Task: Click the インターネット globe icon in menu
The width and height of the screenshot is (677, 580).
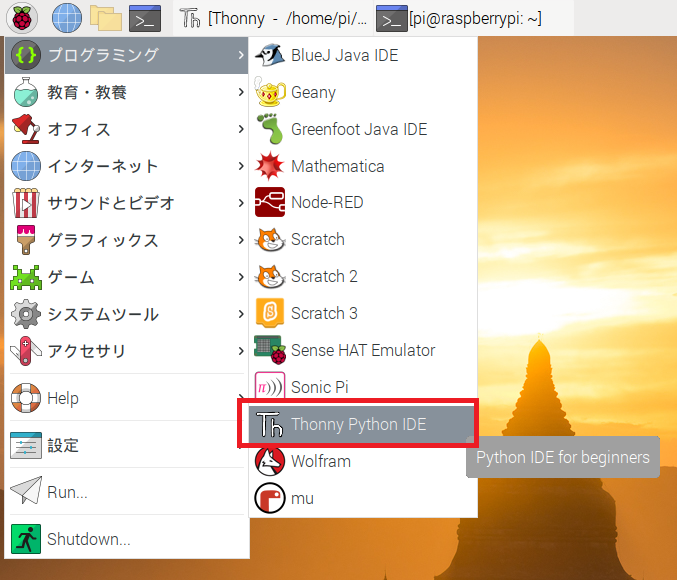Action: coord(26,166)
